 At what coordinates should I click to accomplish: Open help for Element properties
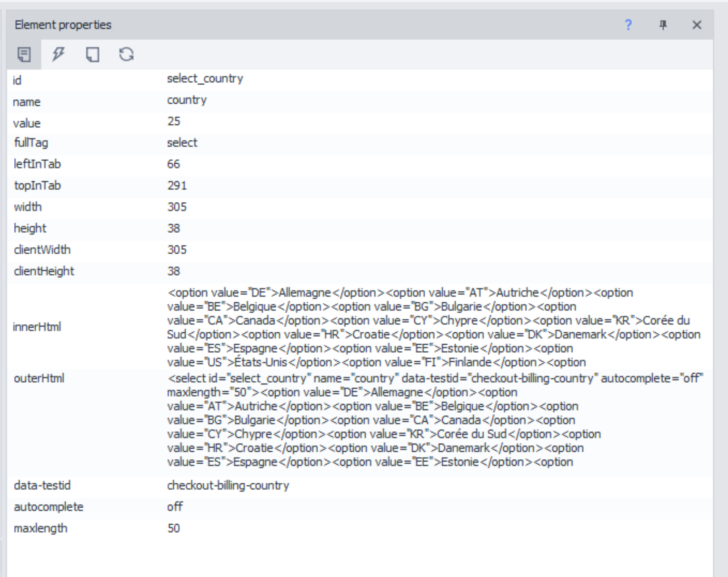coord(628,25)
